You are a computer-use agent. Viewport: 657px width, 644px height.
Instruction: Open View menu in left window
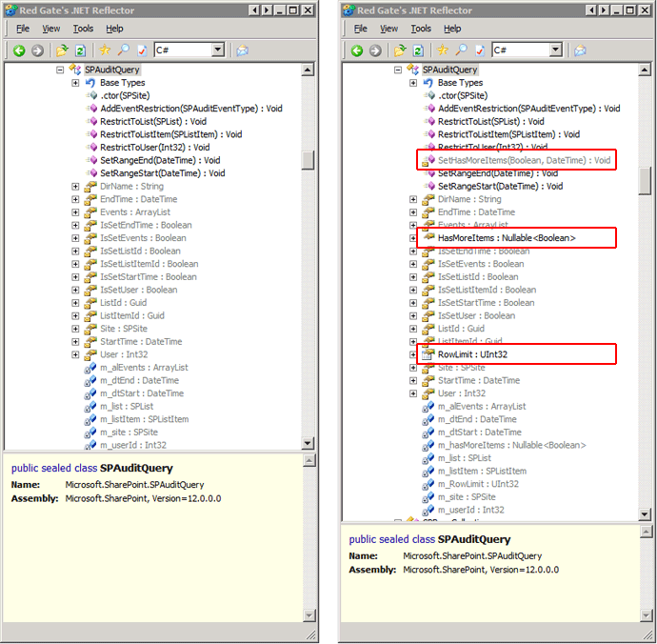[x=50, y=29]
